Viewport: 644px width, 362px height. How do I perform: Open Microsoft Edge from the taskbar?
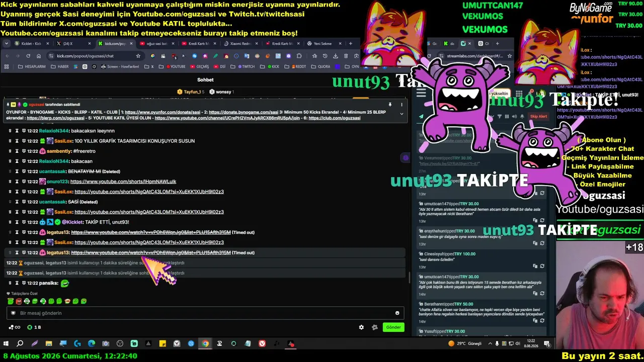(x=92, y=344)
